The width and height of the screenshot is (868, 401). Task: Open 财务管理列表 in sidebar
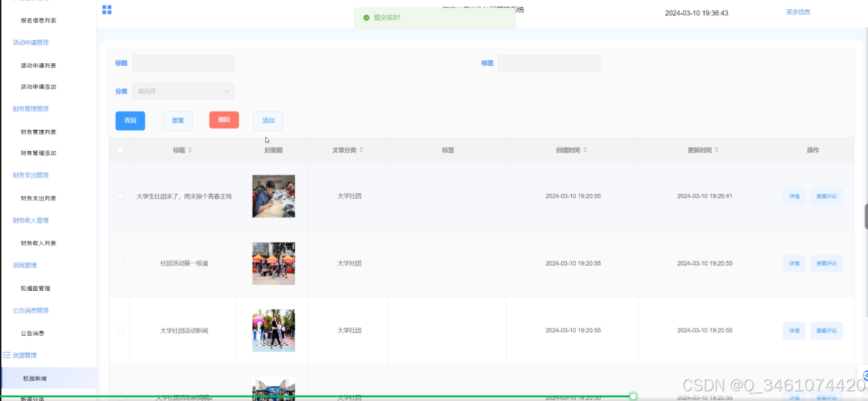(38, 132)
